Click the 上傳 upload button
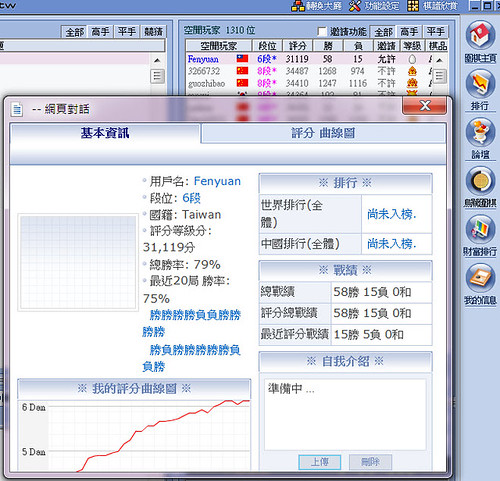 319,462
